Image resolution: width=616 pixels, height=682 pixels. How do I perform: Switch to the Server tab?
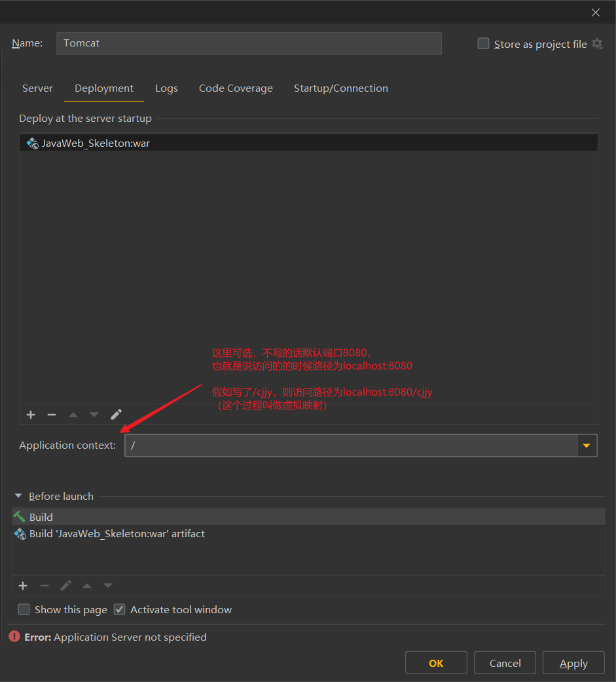tap(37, 88)
